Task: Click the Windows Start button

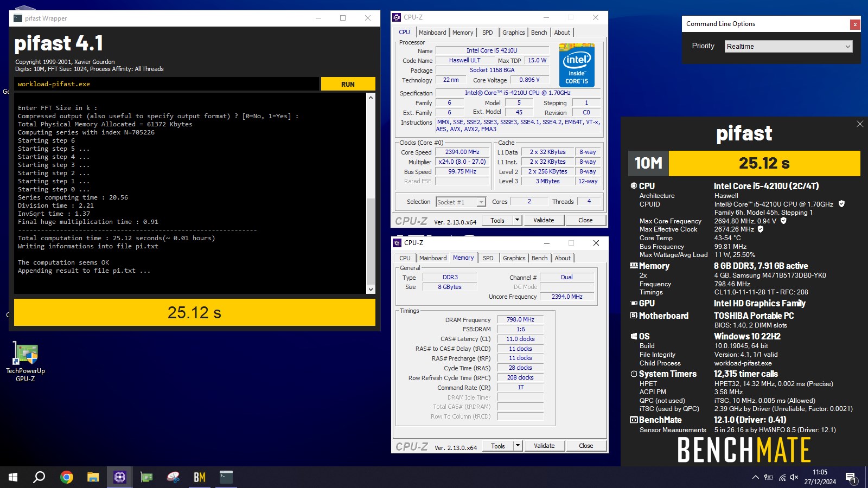Action: 13,477
